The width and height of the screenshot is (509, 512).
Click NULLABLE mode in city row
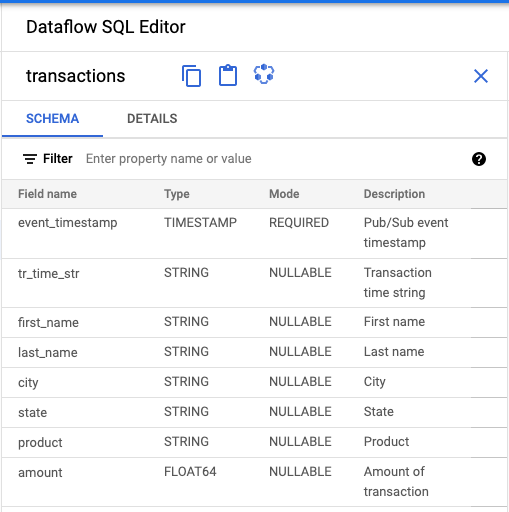(300, 382)
